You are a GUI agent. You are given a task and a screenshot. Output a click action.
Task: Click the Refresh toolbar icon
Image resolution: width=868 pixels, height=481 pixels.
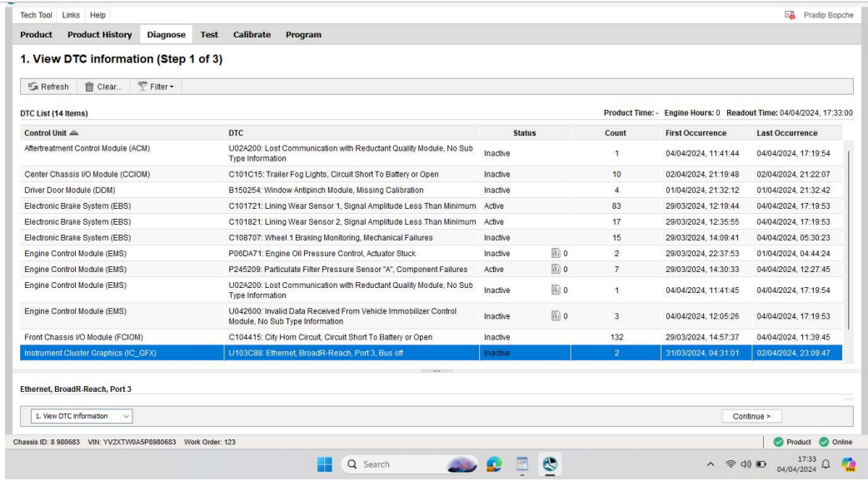click(x=35, y=87)
